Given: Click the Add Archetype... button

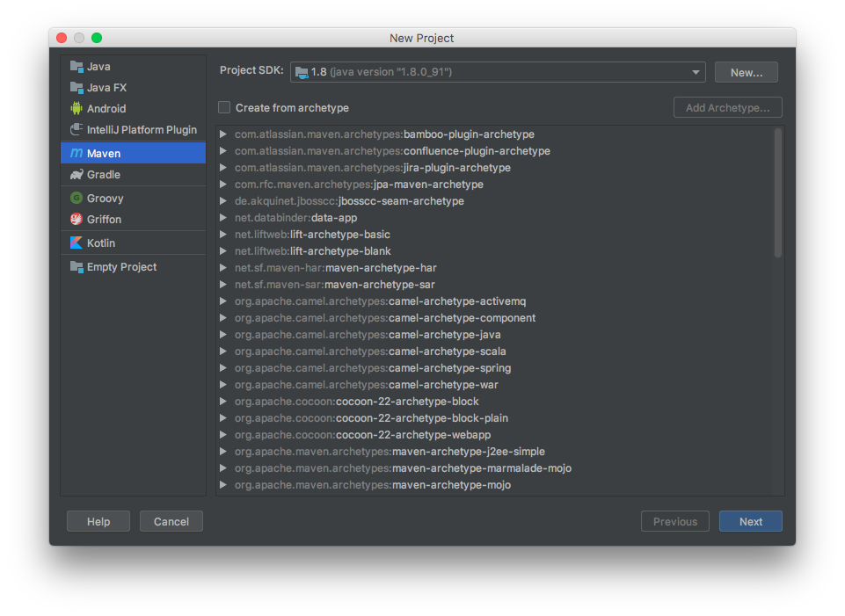Looking at the screenshot, I should point(727,108).
